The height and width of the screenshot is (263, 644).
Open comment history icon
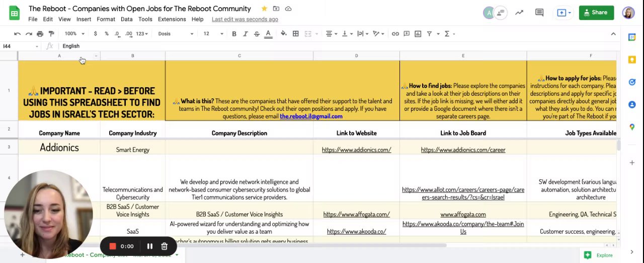(539, 13)
